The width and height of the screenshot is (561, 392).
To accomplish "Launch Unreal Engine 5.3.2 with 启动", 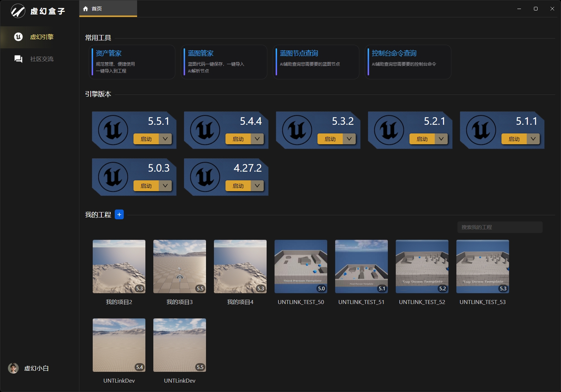I will pyautogui.click(x=330, y=139).
